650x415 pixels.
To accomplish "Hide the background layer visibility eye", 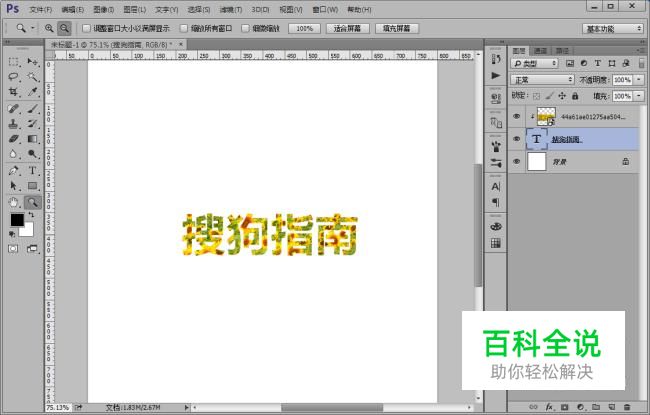I will point(516,161).
